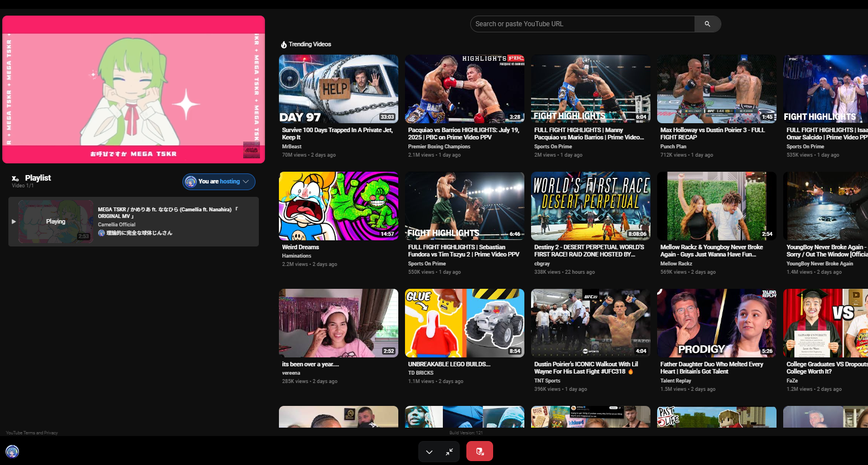Click the TNT Sports channel name

[547, 381]
